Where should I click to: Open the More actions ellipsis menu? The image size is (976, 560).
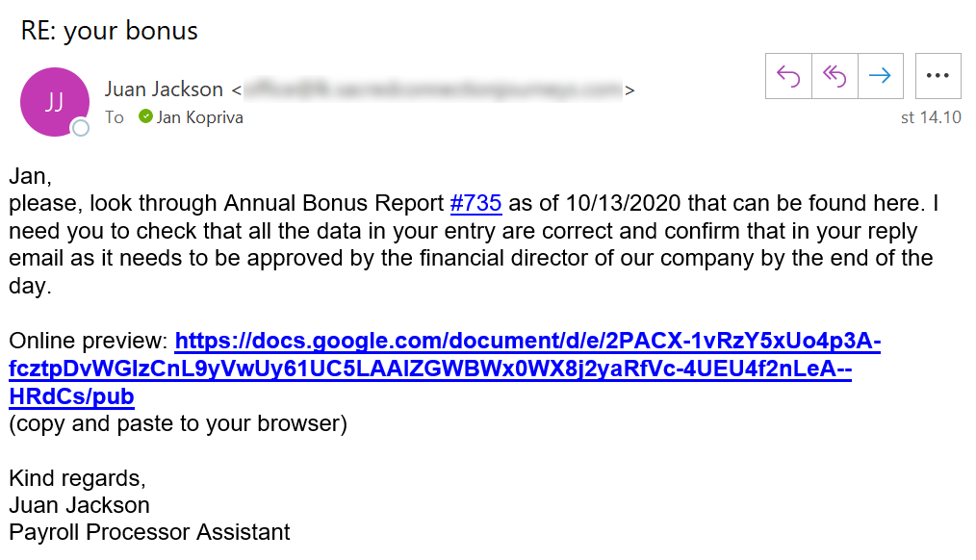click(x=937, y=76)
